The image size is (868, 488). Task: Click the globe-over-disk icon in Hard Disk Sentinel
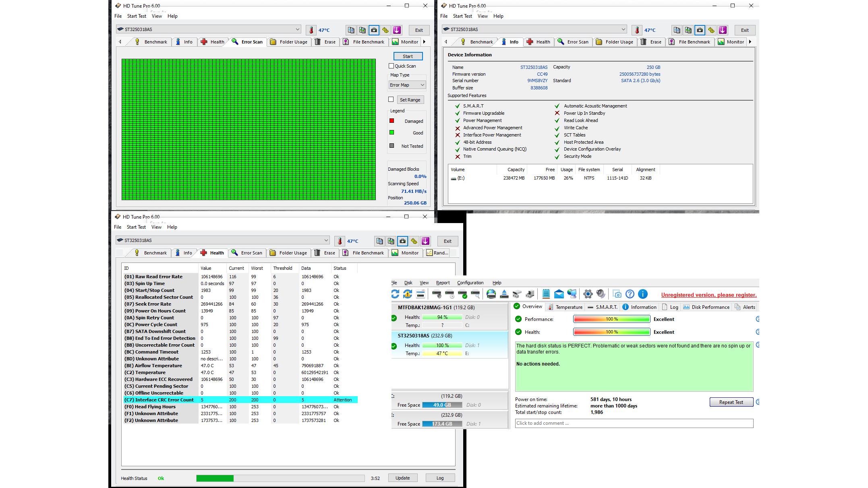[x=491, y=294]
